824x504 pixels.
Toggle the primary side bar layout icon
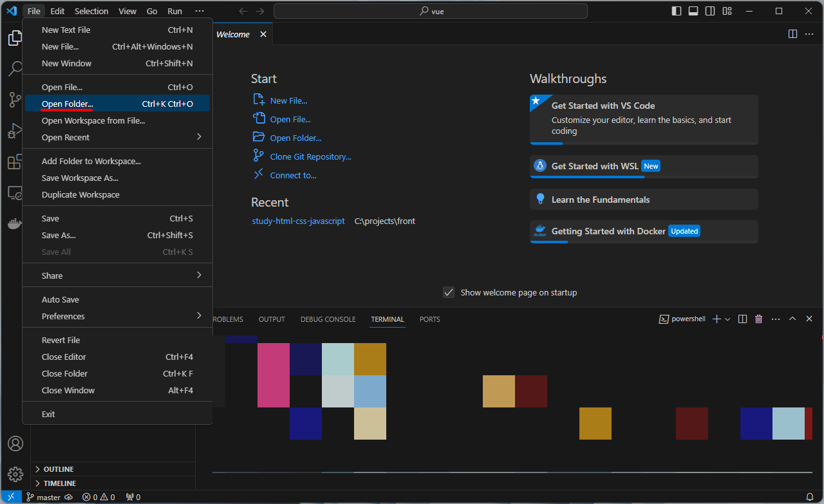677,11
